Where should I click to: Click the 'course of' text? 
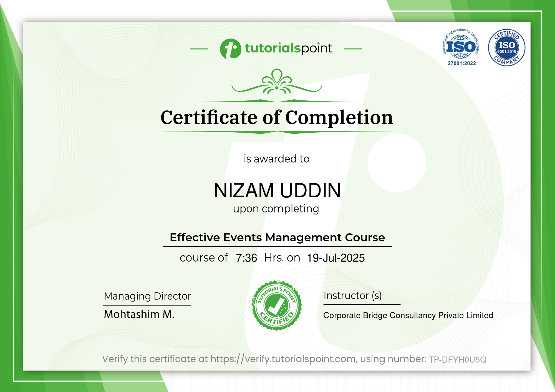coord(204,258)
